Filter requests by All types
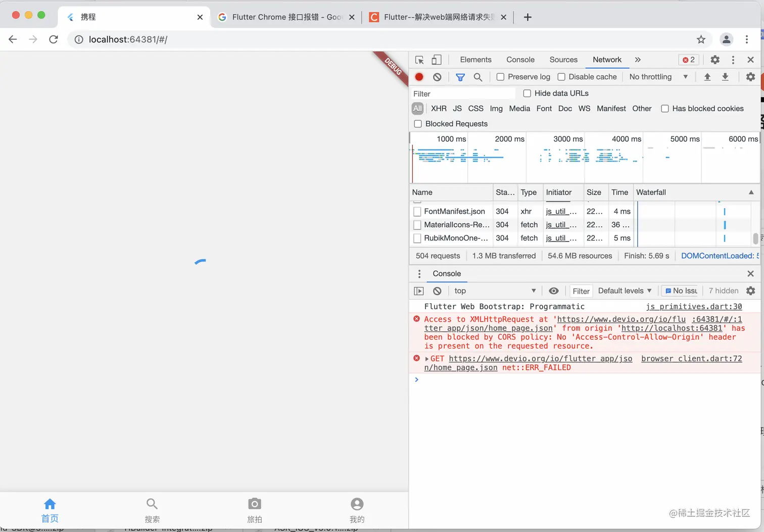 (x=417, y=109)
